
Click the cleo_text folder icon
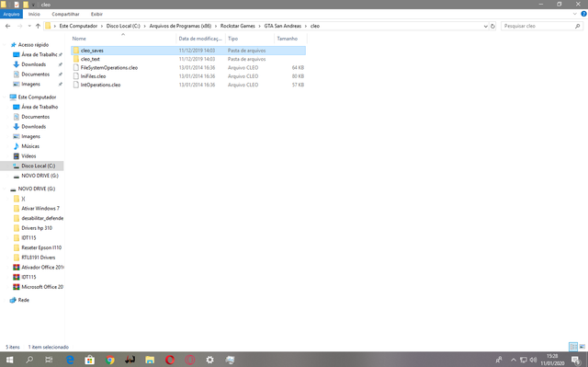pyautogui.click(x=75, y=59)
